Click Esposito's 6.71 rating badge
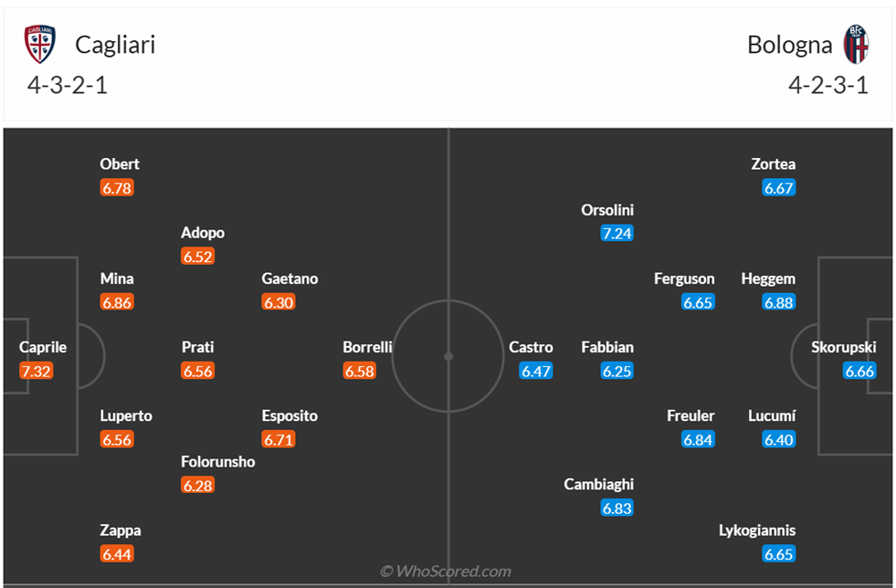The width and height of the screenshot is (896, 588). [x=279, y=439]
